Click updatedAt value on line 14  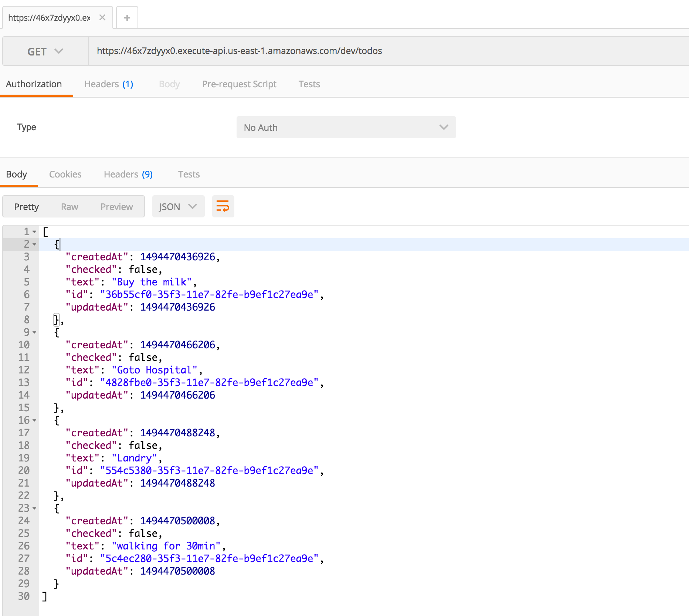click(177, 395)
